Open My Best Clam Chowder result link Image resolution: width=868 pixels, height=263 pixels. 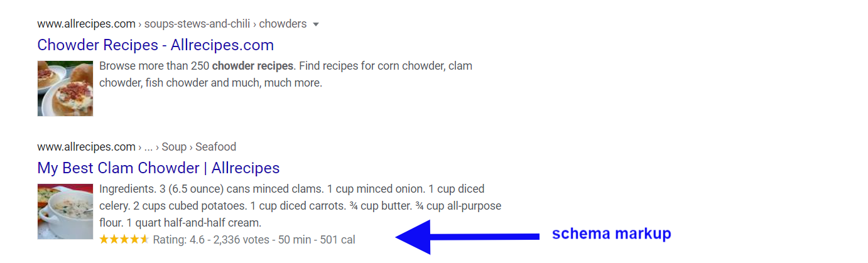click(158, 168)
